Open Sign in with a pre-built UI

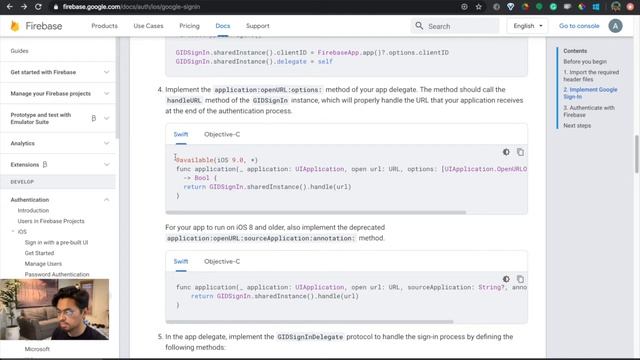[56, 242]
